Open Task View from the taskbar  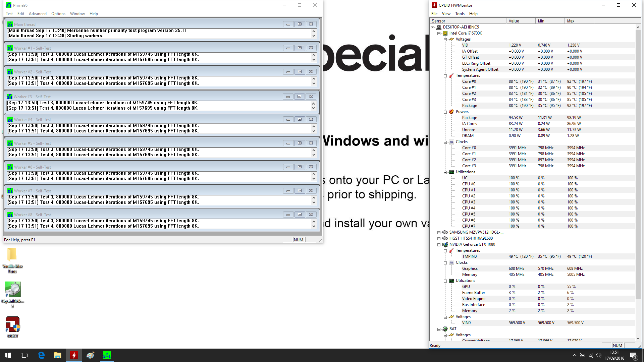coord(24,355)
